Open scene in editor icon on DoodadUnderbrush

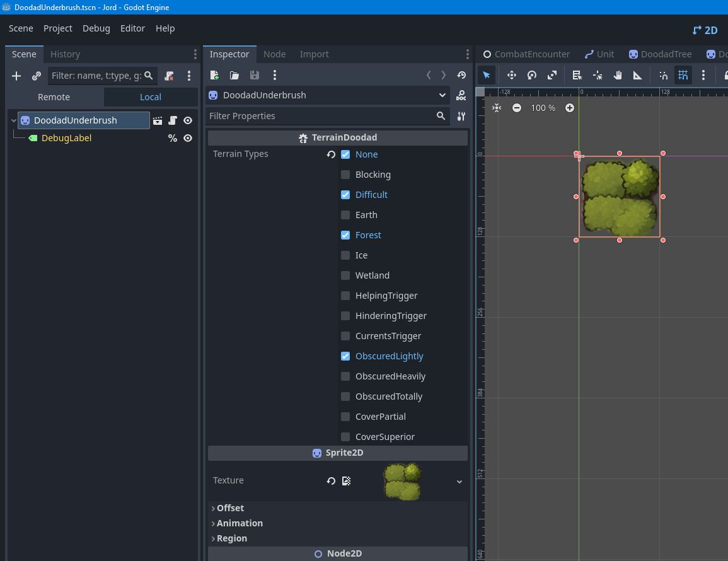click(158, 121)
